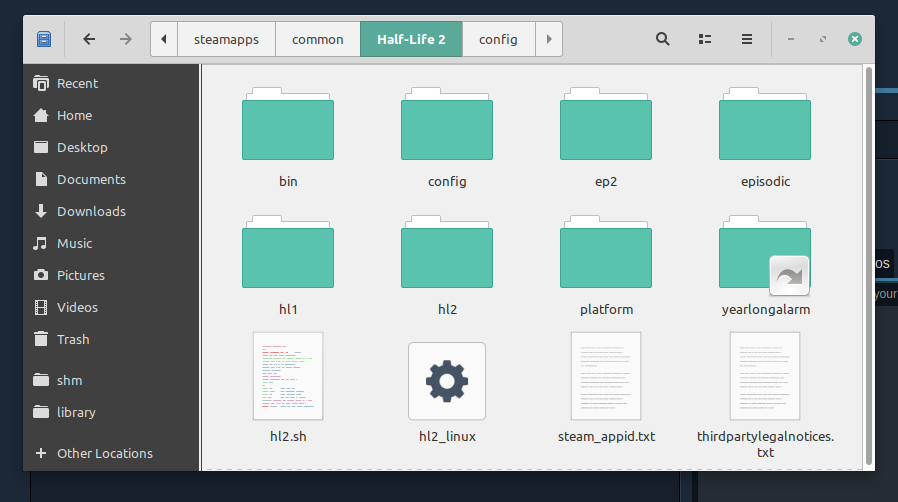This screenshot has height=502, width=898.
Task: Select the hl1 folder icon
Action: click(288, 252)
